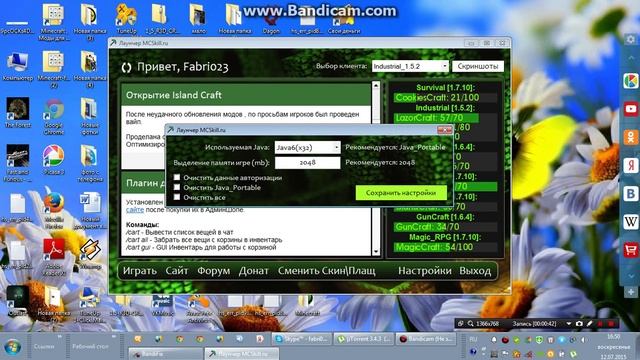
Task: Select CookiesCraft 21/100 server bar
Action: pos(445,98)
